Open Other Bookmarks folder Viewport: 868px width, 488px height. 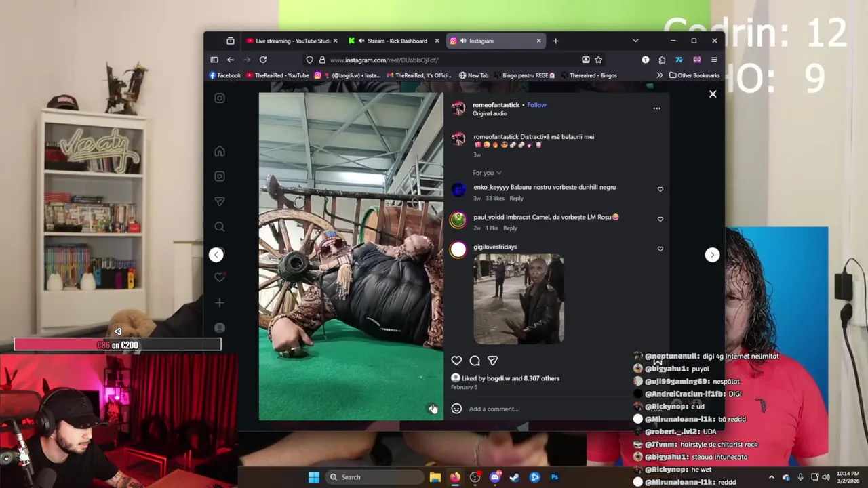(x=694, y=75)
